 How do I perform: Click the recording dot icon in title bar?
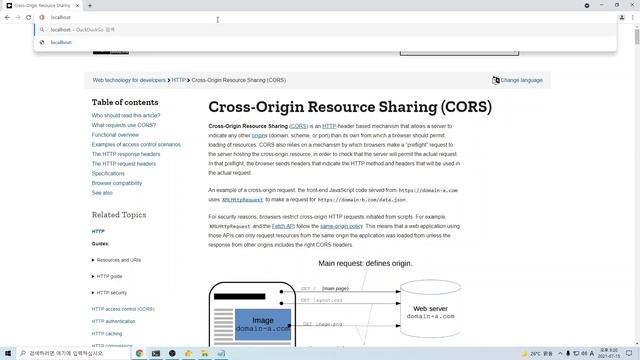(587, 6)
